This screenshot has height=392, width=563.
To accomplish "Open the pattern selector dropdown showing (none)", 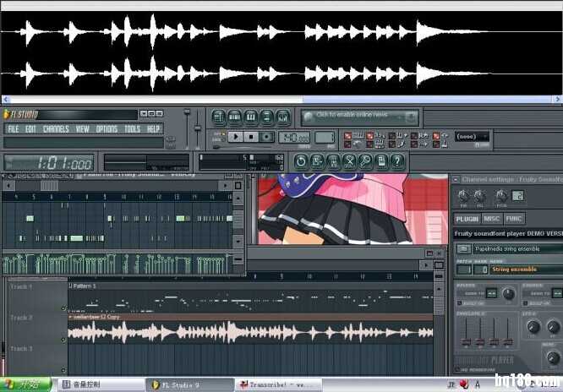I will coord(472,136).
